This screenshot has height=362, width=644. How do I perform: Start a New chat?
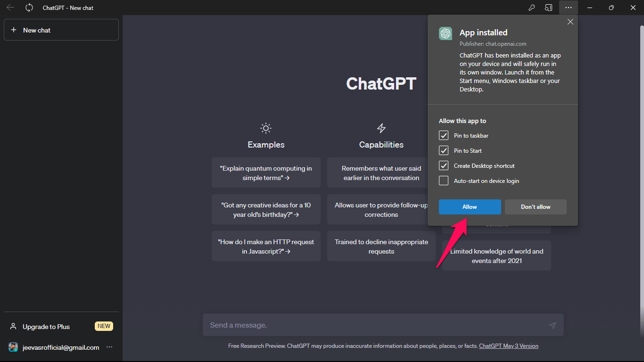pyautogui.click(x=61, y=30)
